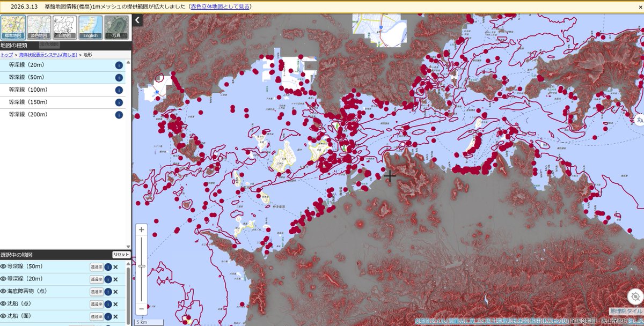Zoom in with the plus button
644x326 pixels.
click(142, 229)
